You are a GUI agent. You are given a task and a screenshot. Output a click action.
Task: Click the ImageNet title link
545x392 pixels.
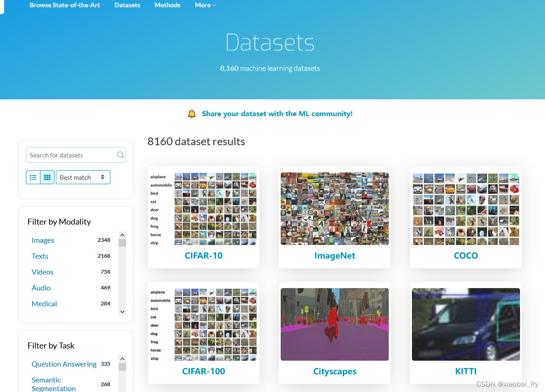point(335,255)
